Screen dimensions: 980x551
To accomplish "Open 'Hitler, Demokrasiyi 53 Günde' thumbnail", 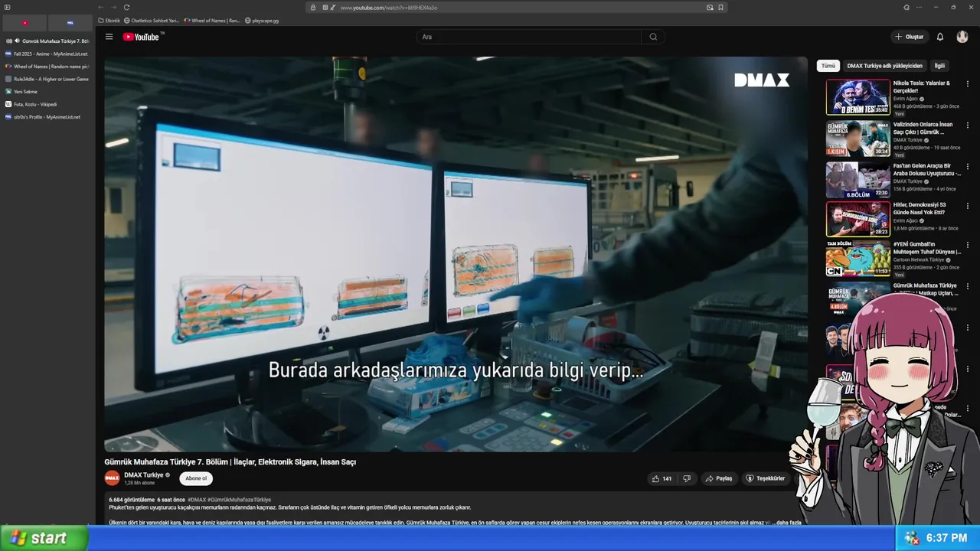I will click(857, 219).
